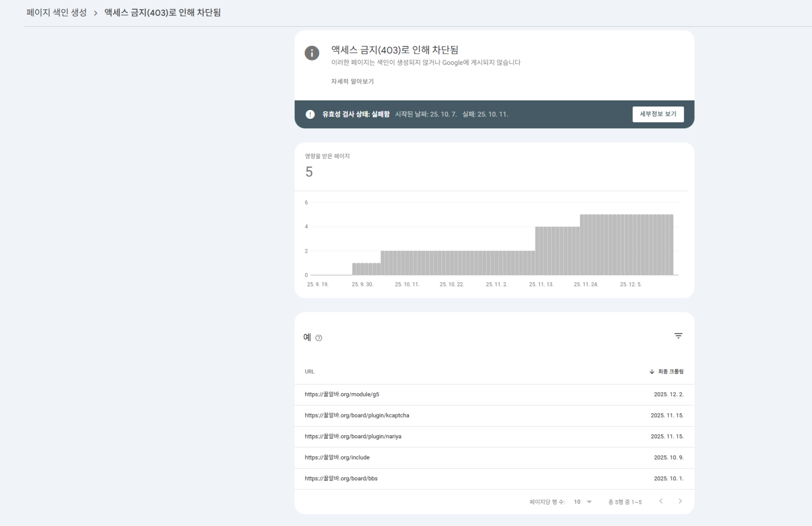812x526 pixels.
Task: Select the org/include URL row
Action: 337,458
